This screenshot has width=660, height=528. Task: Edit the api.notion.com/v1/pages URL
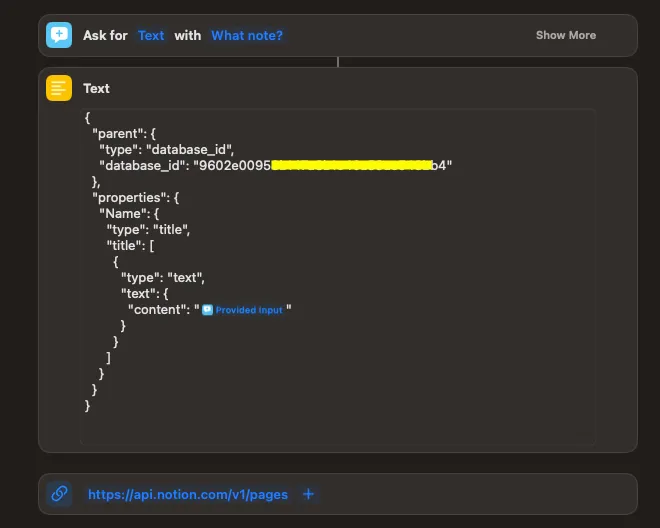[188, 494]
